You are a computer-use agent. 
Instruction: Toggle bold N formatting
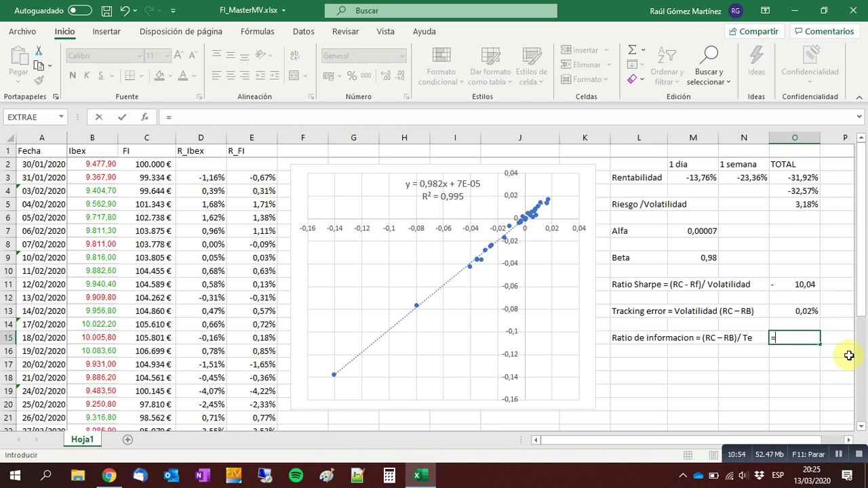coord(73,76)
